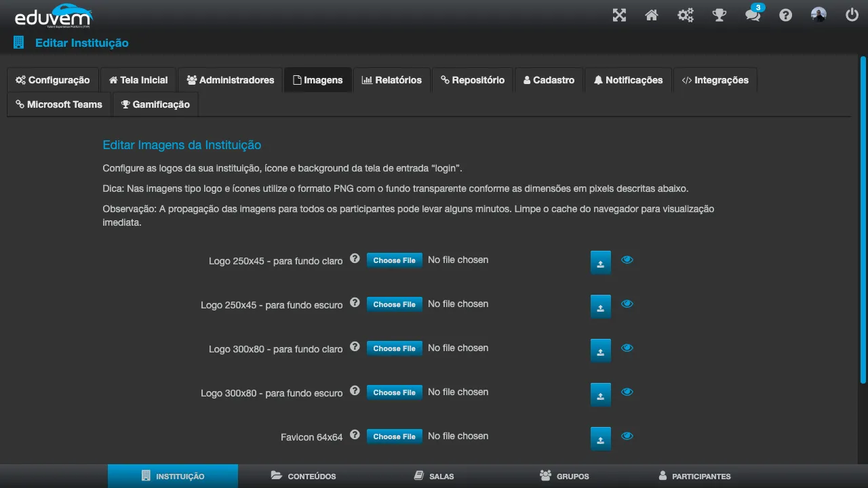
Task: Show help for Logo 250x45 fundo escuro
Action: 355,302
